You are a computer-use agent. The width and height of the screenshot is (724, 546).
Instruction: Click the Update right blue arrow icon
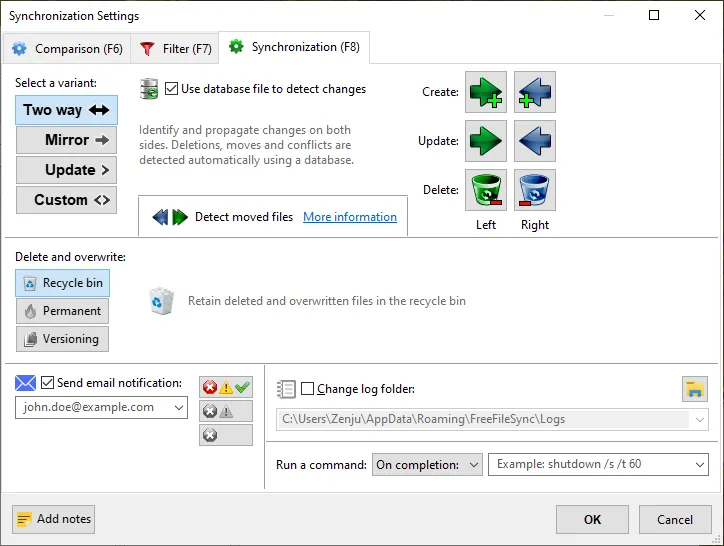(x=535, y=141)
